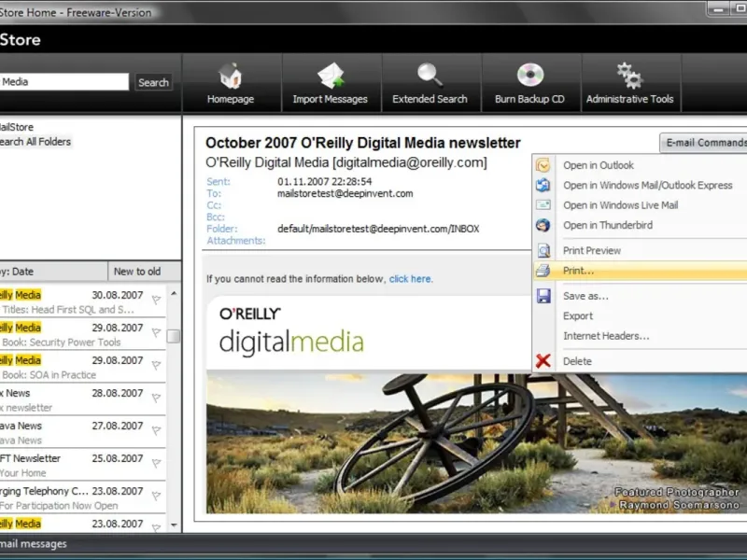747x560 pixels.
Task: Select the Print... menu entry
Action: pos(640,271)
